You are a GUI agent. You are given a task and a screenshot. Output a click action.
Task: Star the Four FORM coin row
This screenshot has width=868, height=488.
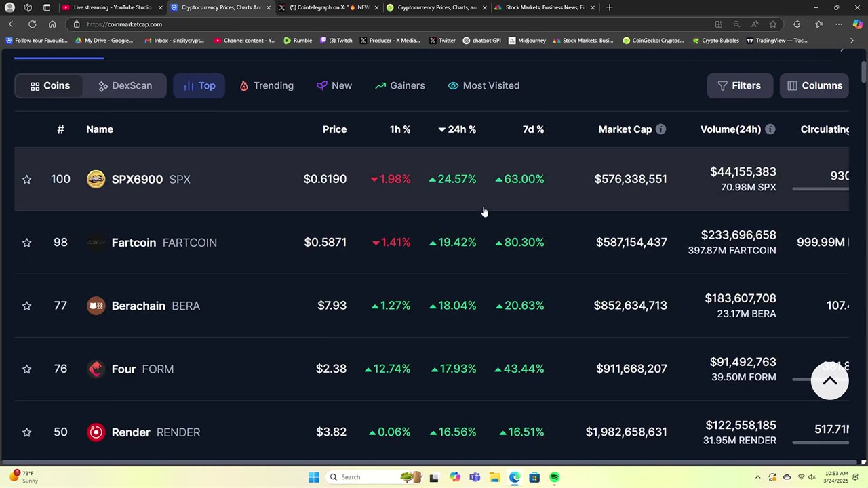pyautogui.click(x=26, y=369)
